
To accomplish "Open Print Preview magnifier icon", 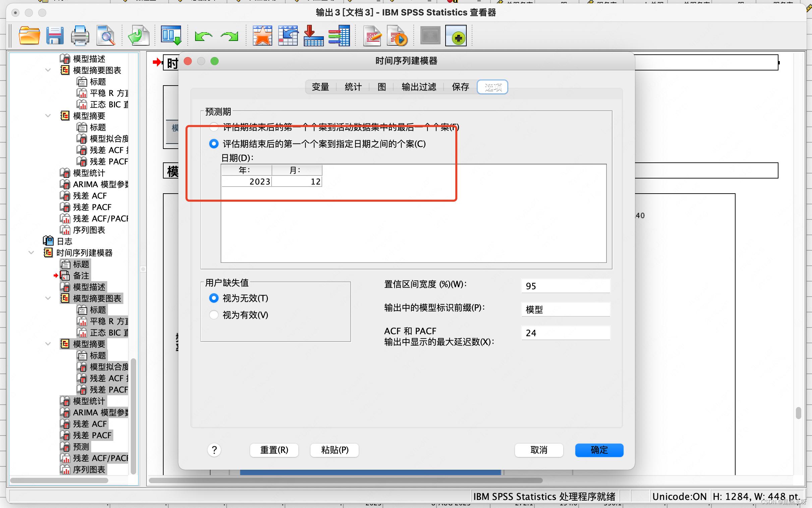I will click(105, 36).
